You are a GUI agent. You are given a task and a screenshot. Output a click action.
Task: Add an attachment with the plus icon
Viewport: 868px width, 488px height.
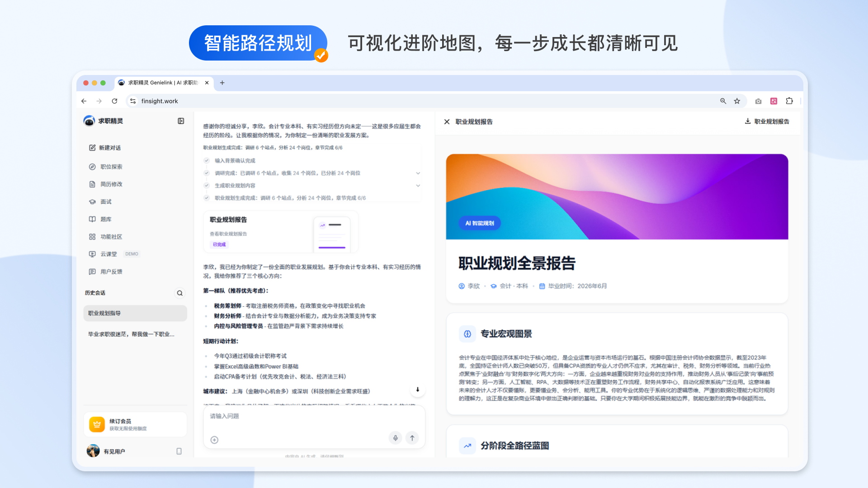click(x=215, y=440)
